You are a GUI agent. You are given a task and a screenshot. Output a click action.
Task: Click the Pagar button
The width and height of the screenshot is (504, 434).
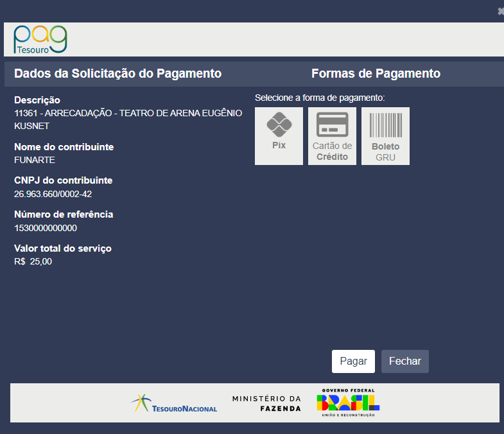coord(353,361)
